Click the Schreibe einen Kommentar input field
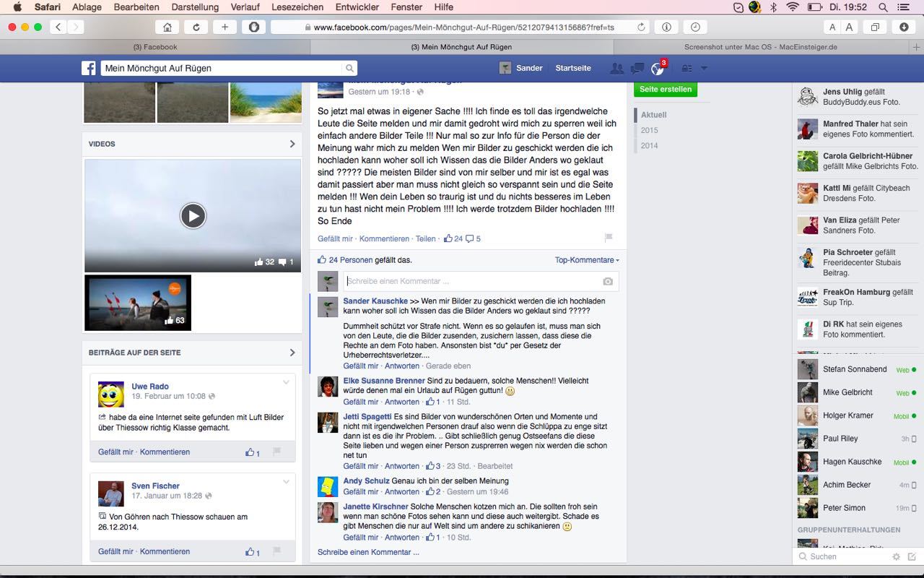924x578 pixels. pyautogui.click(x=481, y=281)
